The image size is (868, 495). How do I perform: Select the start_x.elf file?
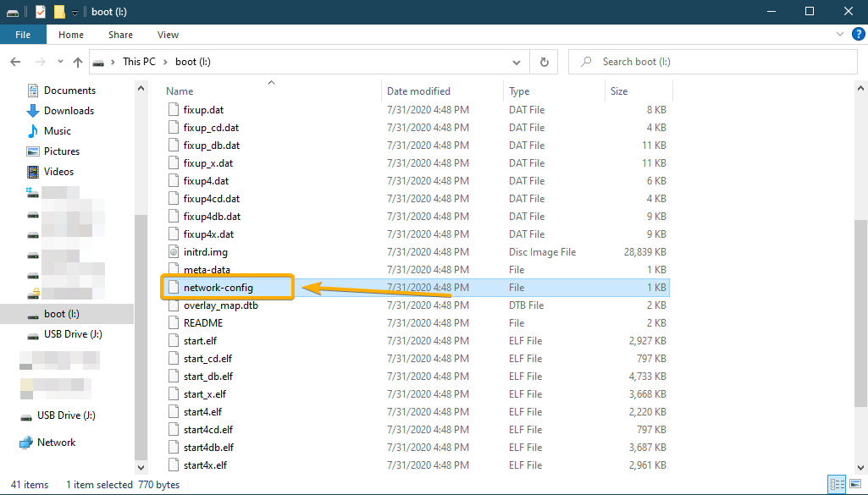pyautogui.click(x=205, y=393)
